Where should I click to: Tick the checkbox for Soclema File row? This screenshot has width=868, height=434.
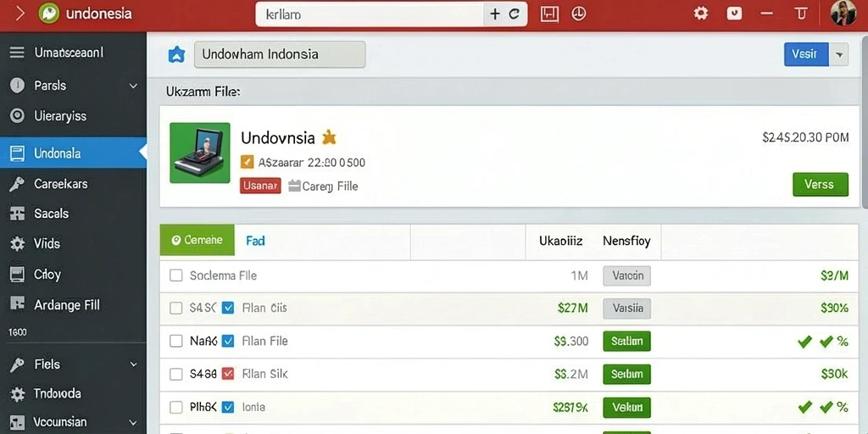coord(176,275)
